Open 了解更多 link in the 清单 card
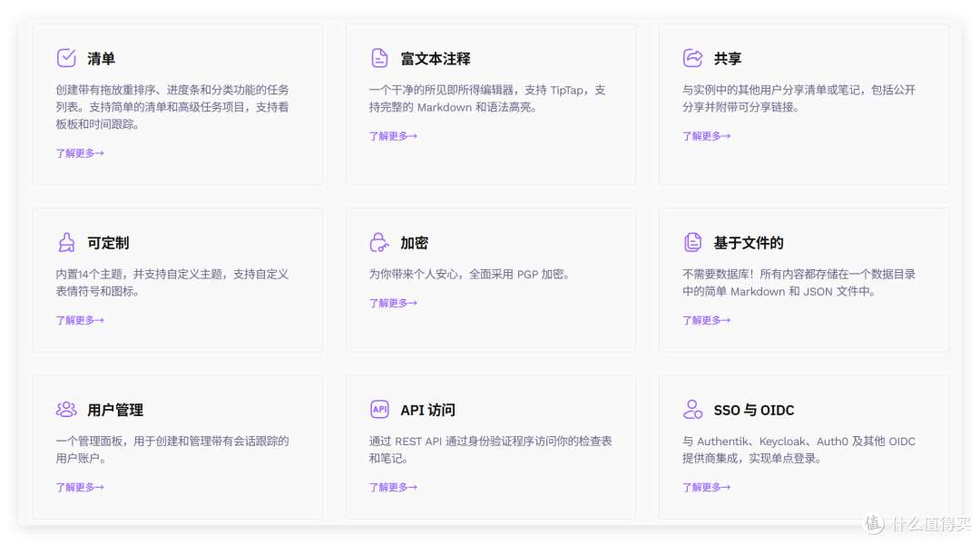This screenshot has width=980, height=544. coord(80,153)
